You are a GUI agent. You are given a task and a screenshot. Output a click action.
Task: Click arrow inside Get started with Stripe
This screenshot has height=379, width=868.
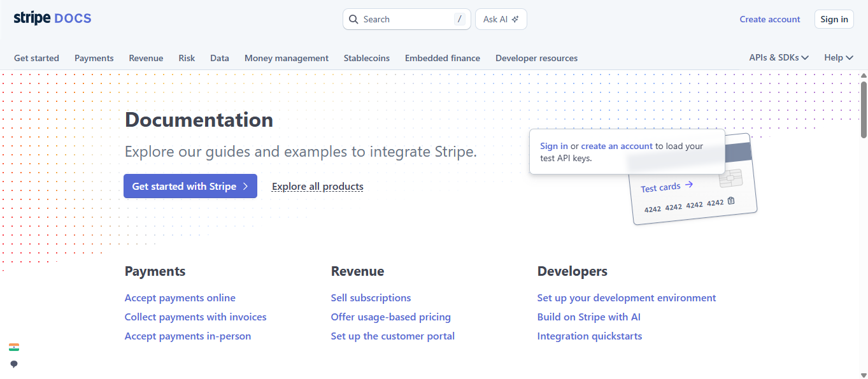click(x=245, y=187)
